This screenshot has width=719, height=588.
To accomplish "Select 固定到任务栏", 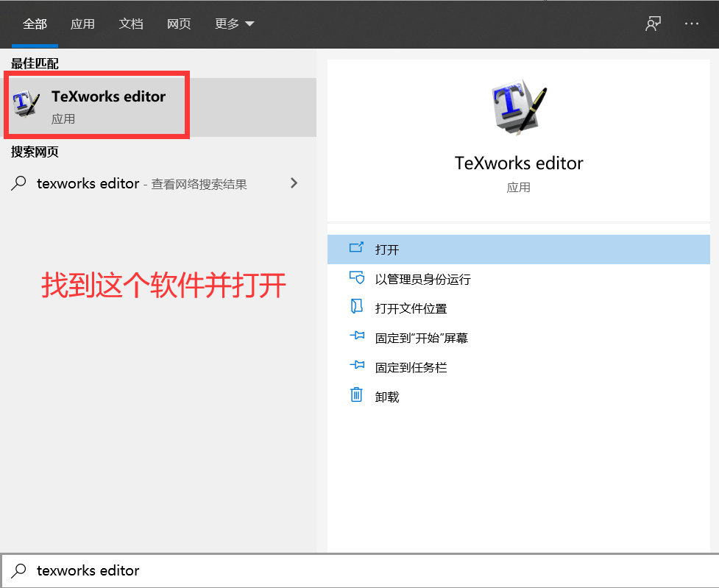I will click(519, 367).
